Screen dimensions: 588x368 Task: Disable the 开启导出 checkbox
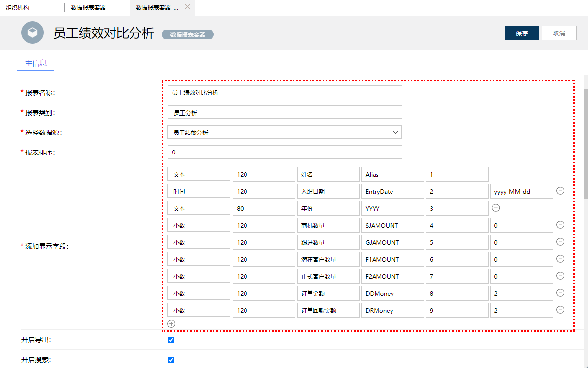170,340
